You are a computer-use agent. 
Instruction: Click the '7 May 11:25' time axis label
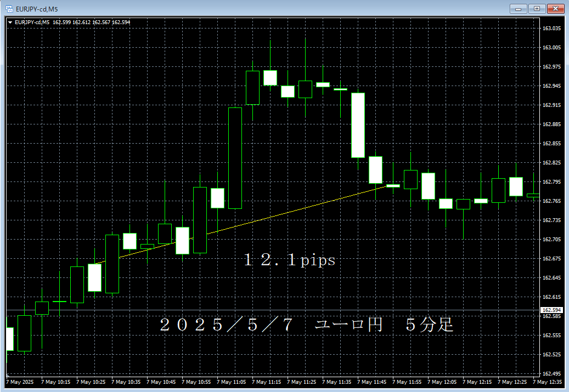click(302, 382)
